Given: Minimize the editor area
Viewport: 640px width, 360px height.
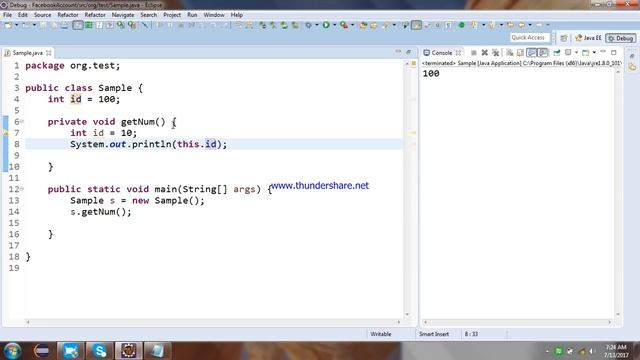Looking at the screenshot, I should [398, 52].
